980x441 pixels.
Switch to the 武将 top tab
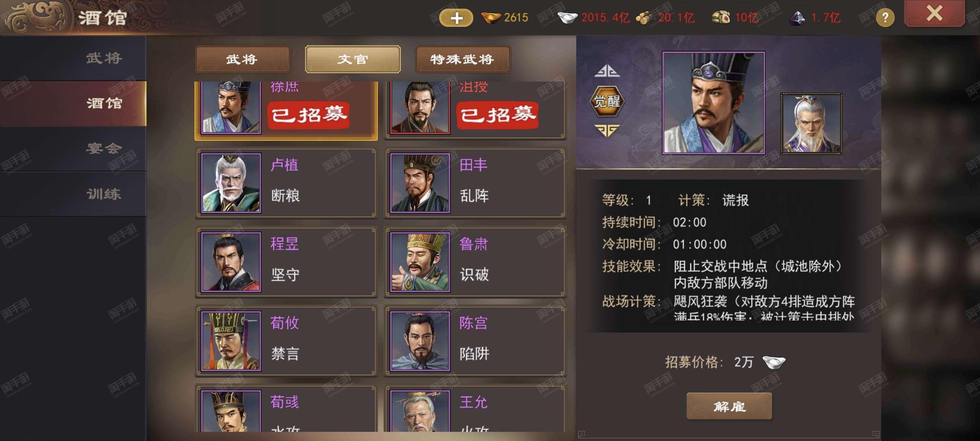(x=242, y=60)
